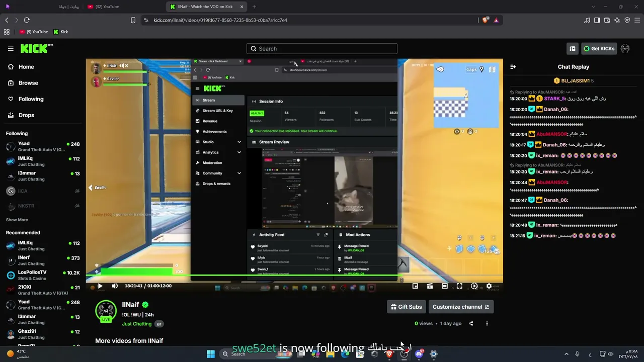The image size is (644, 362).
Task: Open the video more options menu
Action: point(487,323)
